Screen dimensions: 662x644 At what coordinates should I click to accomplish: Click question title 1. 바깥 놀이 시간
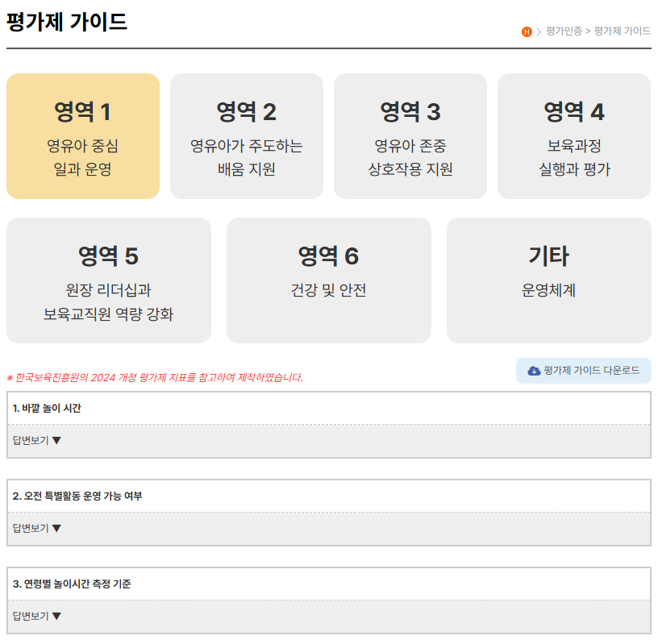tap(47, 409)
